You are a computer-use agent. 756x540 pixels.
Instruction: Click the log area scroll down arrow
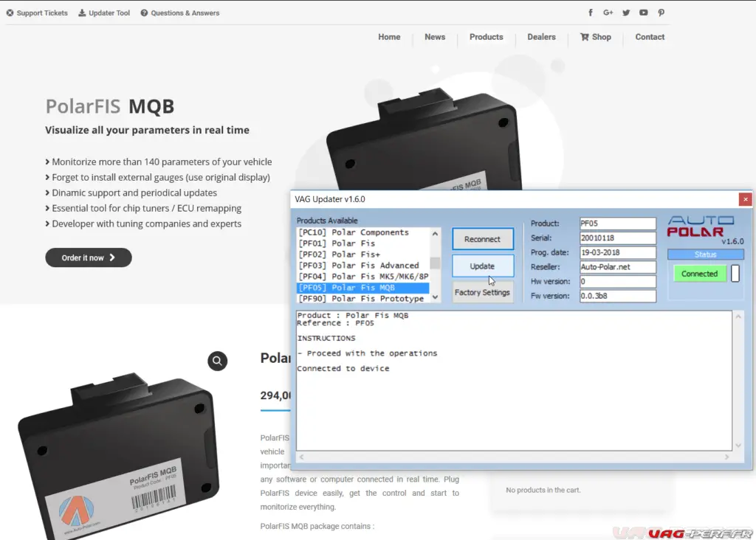click(738, 446)
